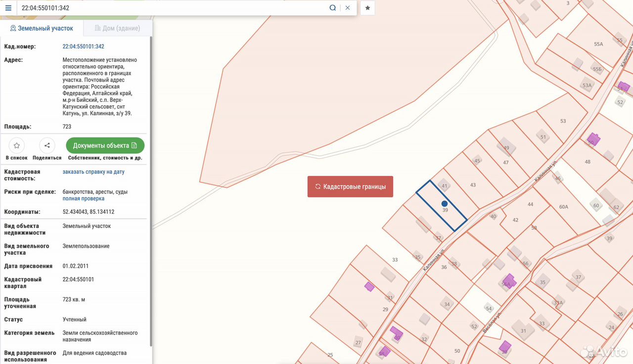The width and height of the screenshot is (633, 364).
Task: Click Документы объекта green button
Action: (105, 145)
